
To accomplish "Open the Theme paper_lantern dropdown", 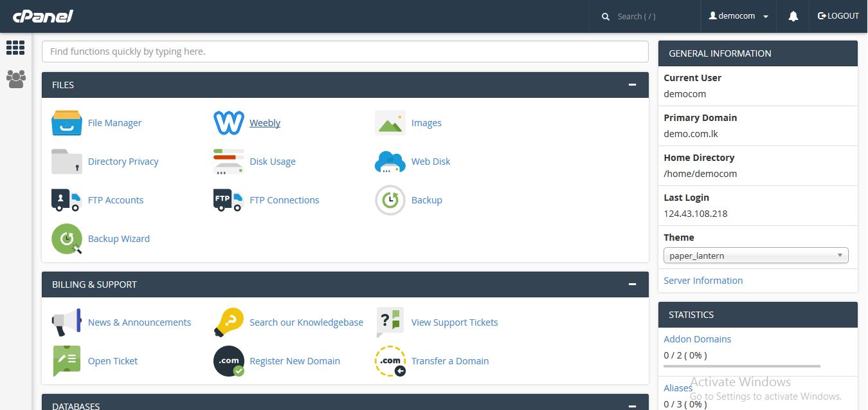I will click(x=756, y=256).
